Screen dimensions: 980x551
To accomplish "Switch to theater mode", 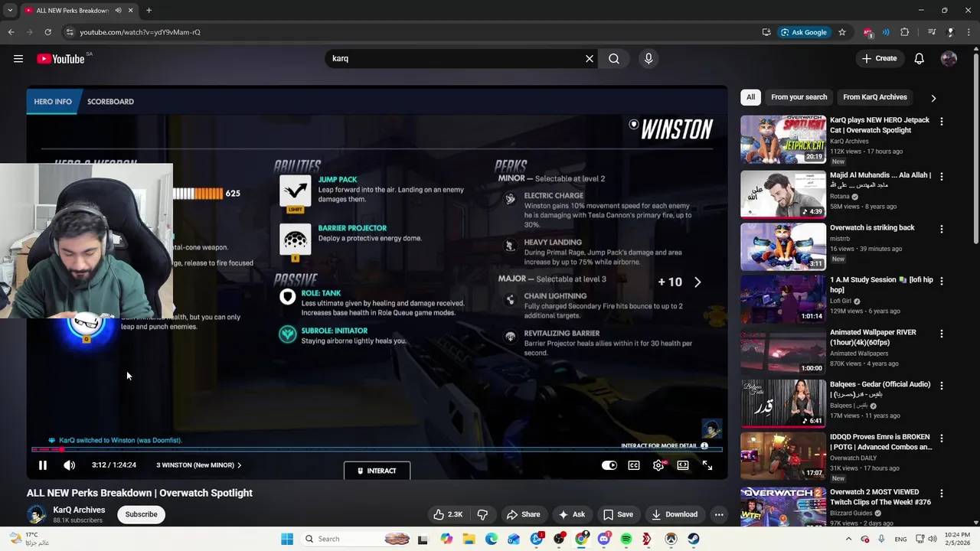I will 683,465.
